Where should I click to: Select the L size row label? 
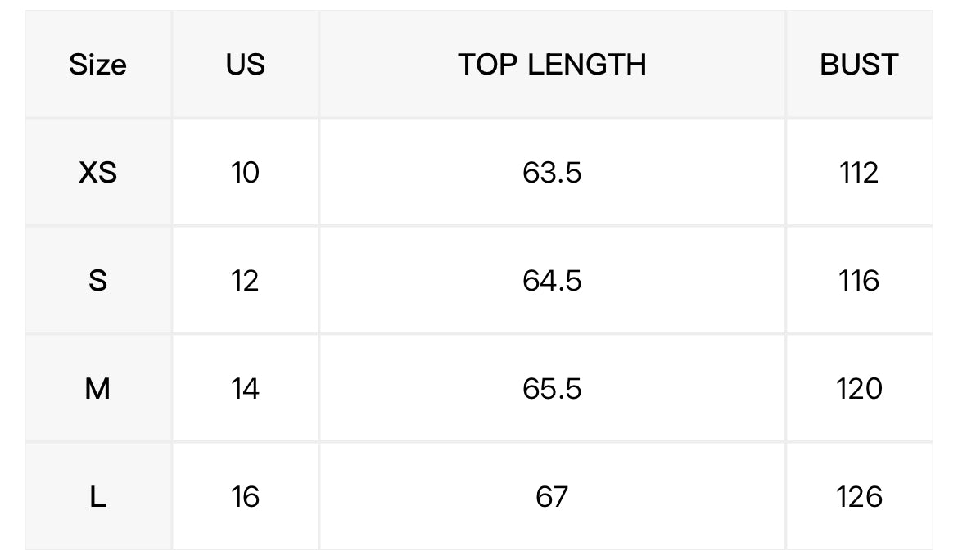pyautogui.click(x=97, y=496)
